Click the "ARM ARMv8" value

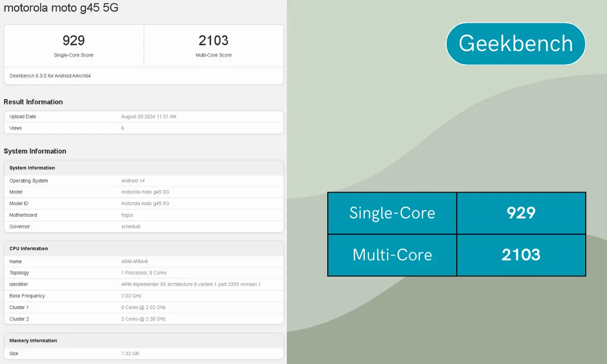tap(134, 262)
